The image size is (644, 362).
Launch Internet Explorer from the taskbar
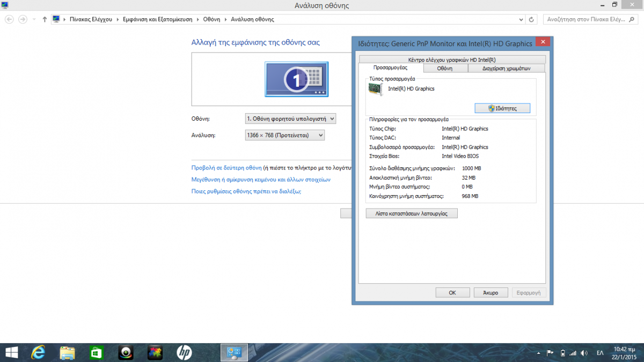38,352
